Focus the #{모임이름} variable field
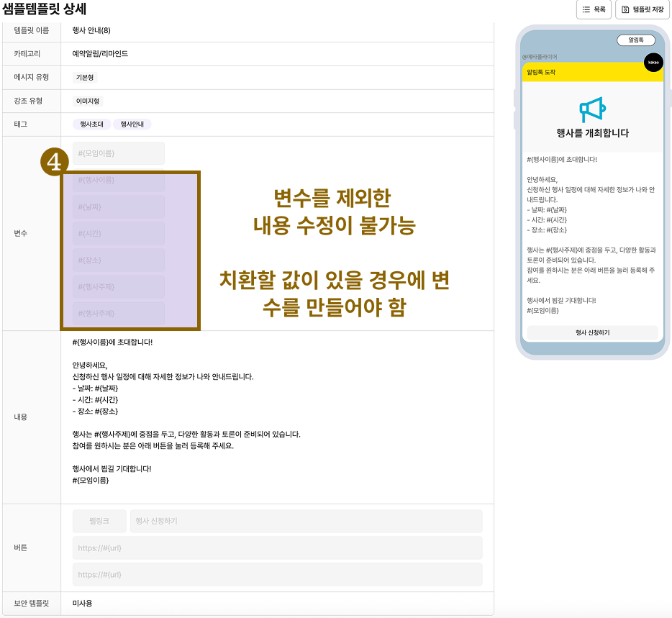This screenshot has height=618, width=672. coord(118,153)
